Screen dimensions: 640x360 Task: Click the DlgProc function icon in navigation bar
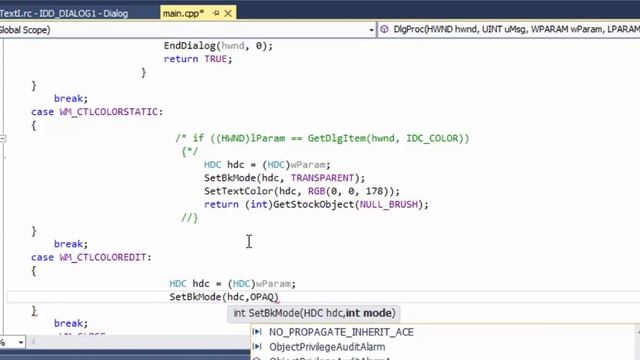[x=384, y=29]
